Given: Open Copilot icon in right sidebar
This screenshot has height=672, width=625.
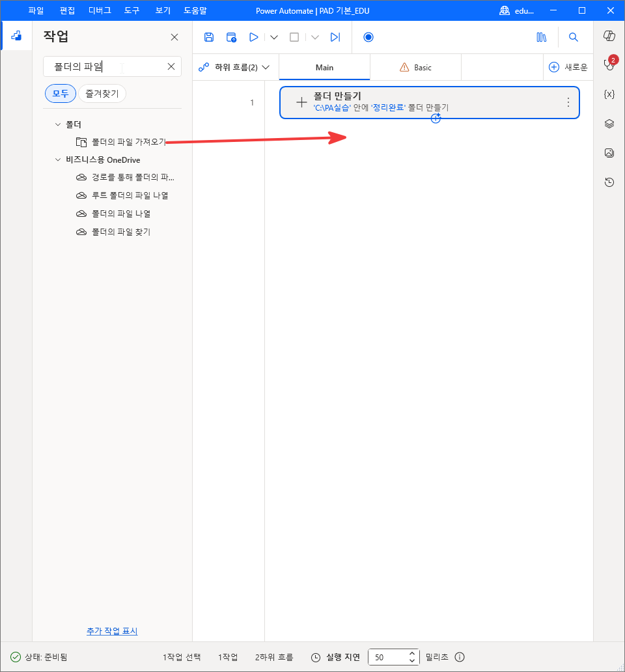Looking at the screenshot, I should (609, 36).
